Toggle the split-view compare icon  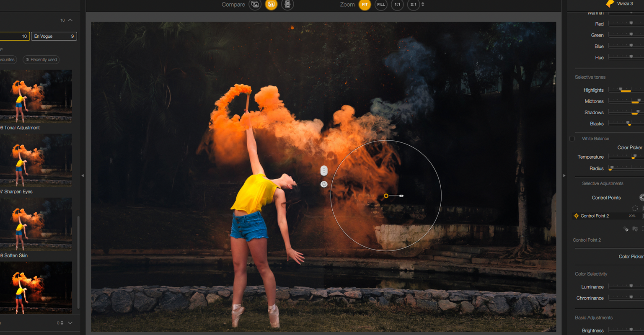tap(271, 4)
